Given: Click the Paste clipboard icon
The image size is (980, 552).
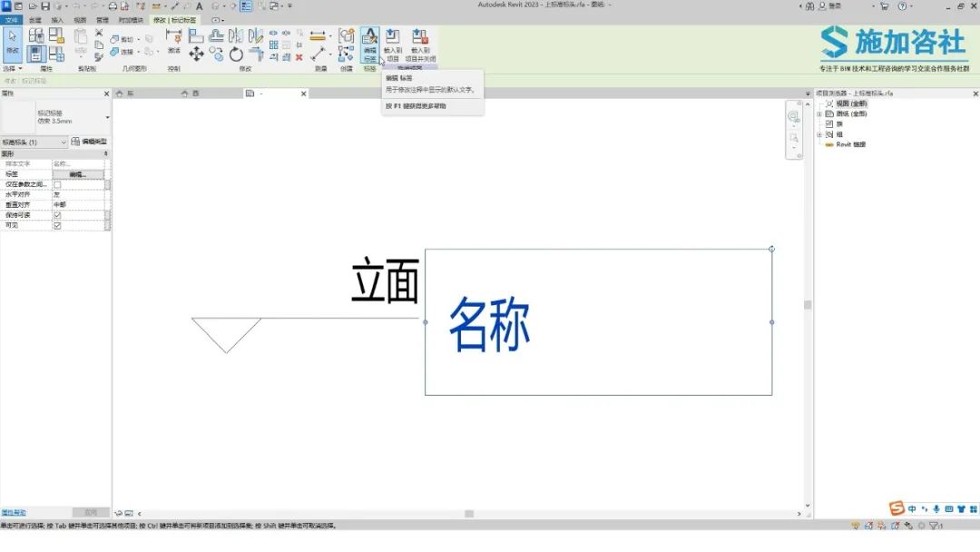Looking at the screenshot, I should click(x=81, y=37).
